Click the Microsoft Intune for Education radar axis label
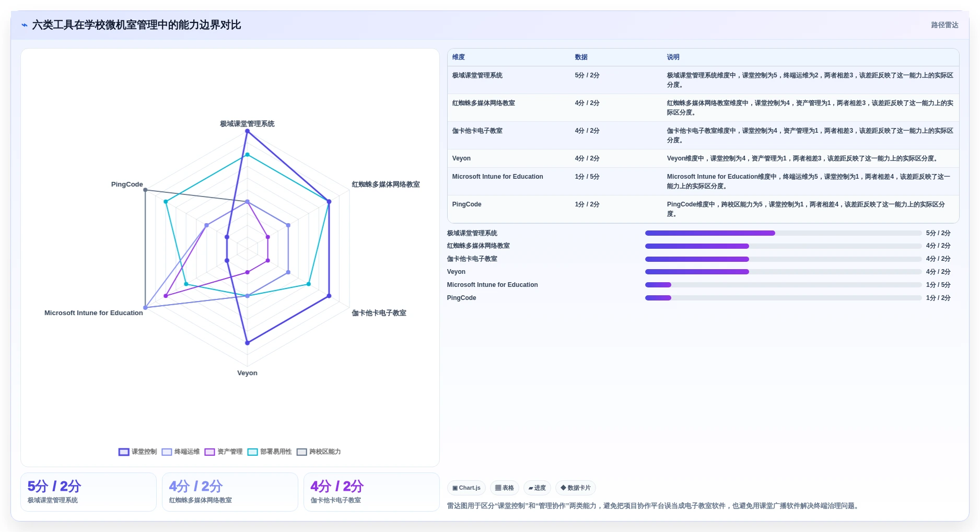Viewport: 980px width, 532px height. click(x=94, y=313)
